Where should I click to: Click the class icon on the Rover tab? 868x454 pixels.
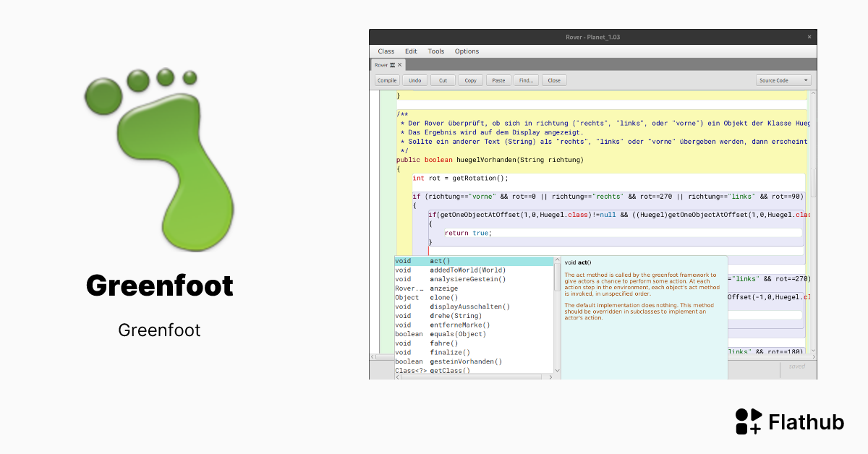pyautogui.click(x=393, y=64)
